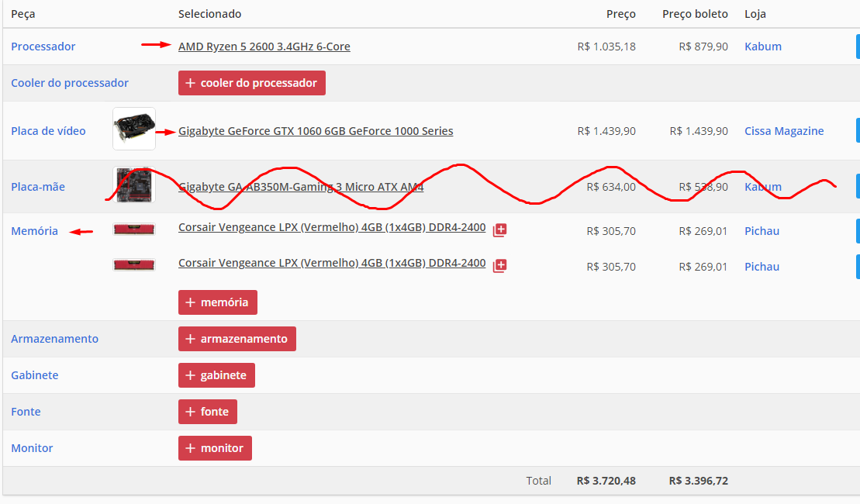The height and width of the screenshot is (504, 860).
Task: Click the duplicate icon beside first Corsair Vengeance memory
Action: pyautogui.click(x=499, y=230)
